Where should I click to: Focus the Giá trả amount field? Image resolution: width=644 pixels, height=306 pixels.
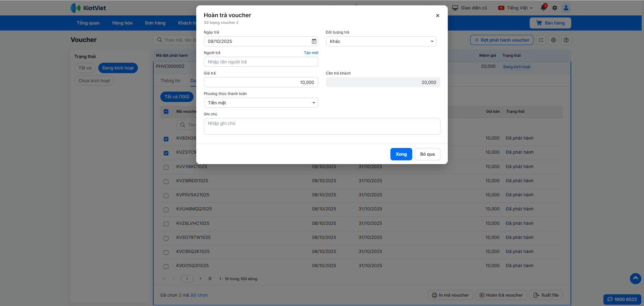coord(261,82)
